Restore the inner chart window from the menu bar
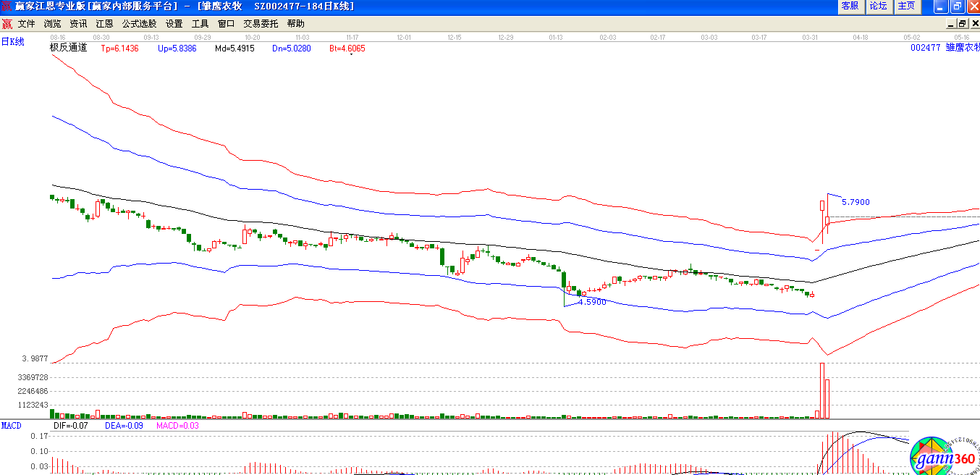980x475 pixels. (x=963, y=24)
